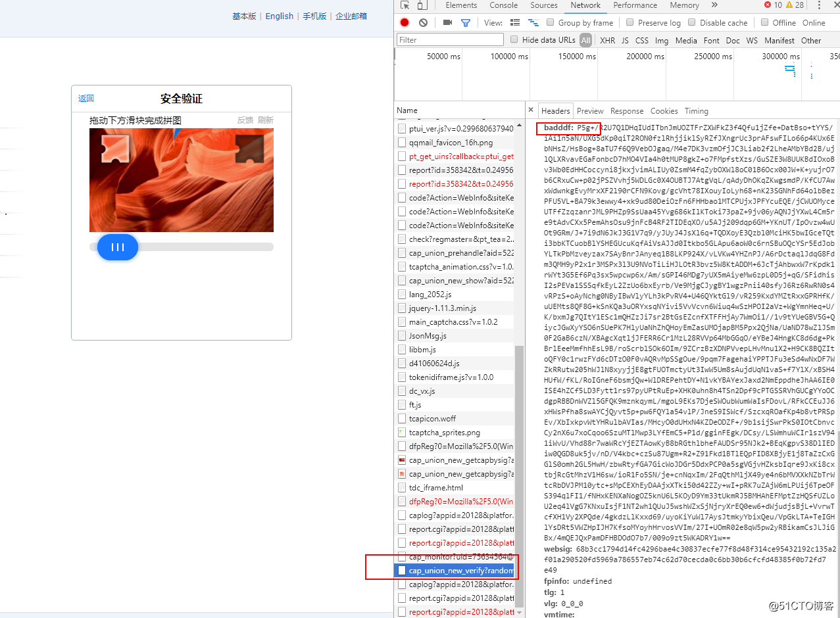Open the Response tab
The width and height of the screenshot is (840, 618).
point(627,111)
